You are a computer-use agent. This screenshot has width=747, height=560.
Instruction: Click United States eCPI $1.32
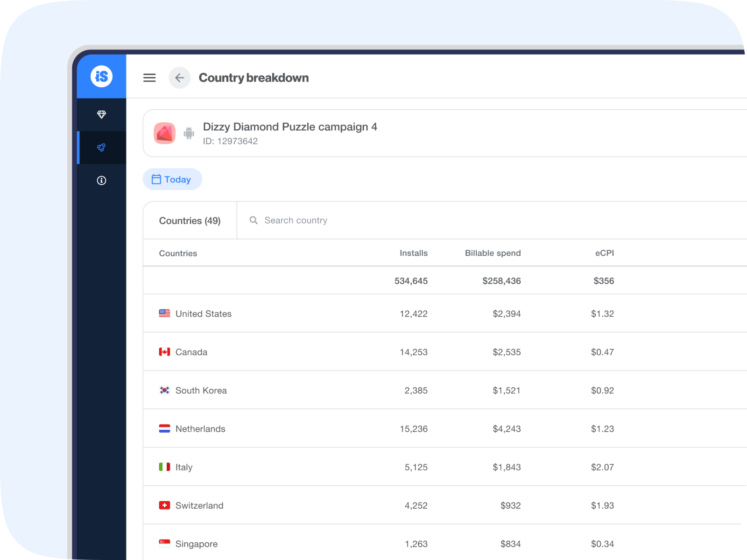click(x=602, y=314)
